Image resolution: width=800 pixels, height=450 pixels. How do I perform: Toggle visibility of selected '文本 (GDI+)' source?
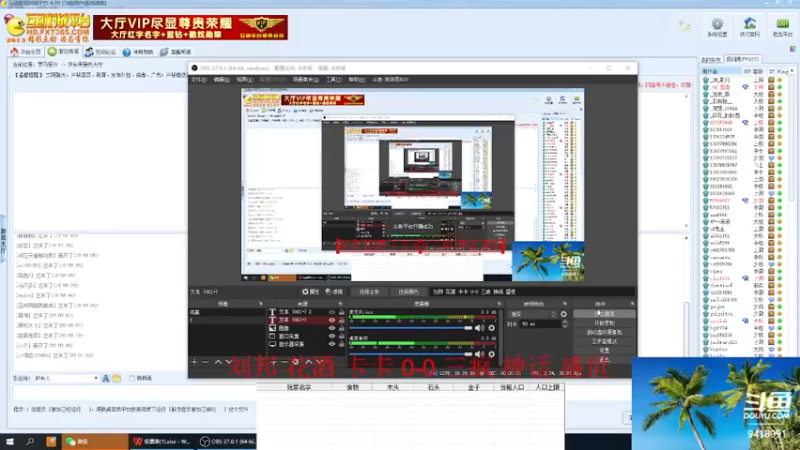(x=332, y=320)
